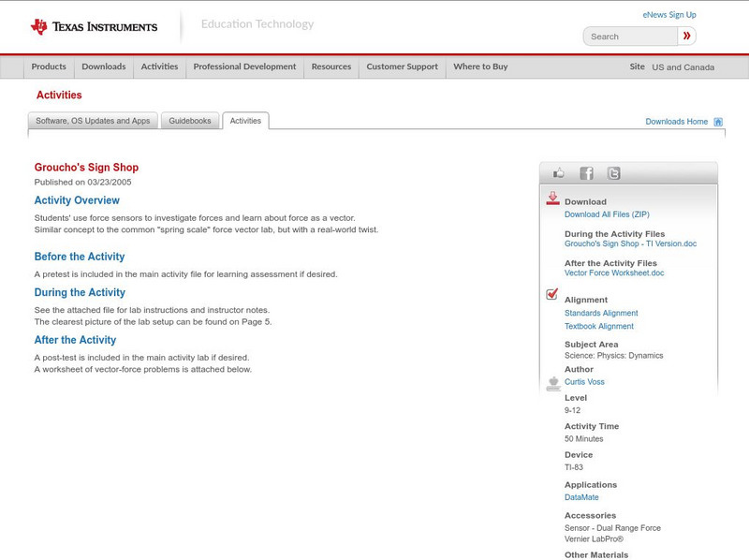Open the Products navigation menu

[x=50, y=66]
